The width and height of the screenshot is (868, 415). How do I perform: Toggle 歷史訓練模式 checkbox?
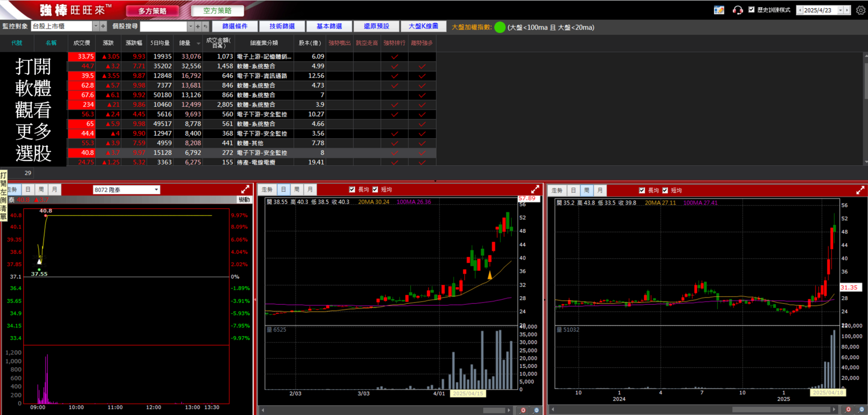(751, 10)
